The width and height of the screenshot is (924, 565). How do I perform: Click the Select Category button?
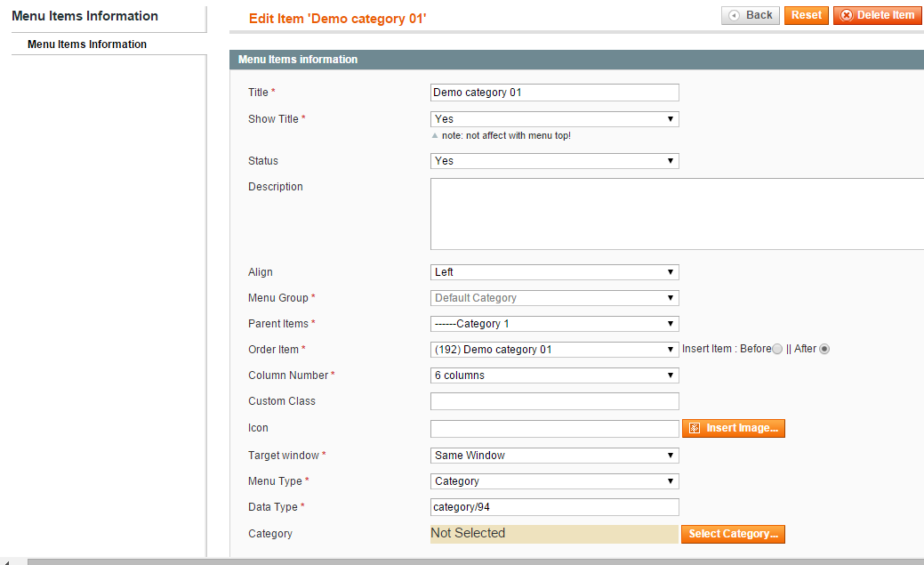tap(733, 534)
